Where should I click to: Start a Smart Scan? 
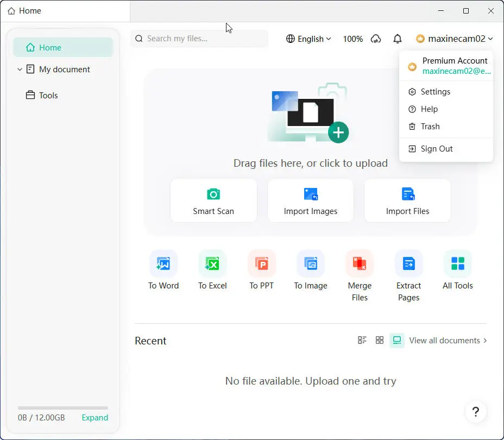tap(213, 201)
